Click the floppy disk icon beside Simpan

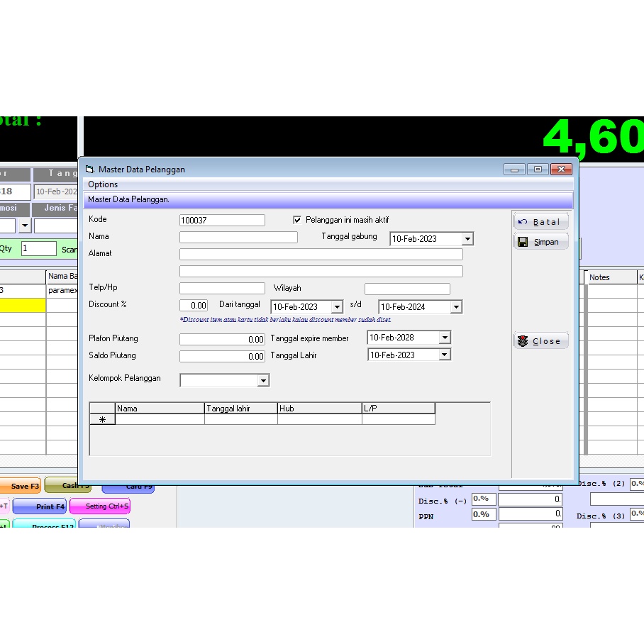click(x=523, y=241)
